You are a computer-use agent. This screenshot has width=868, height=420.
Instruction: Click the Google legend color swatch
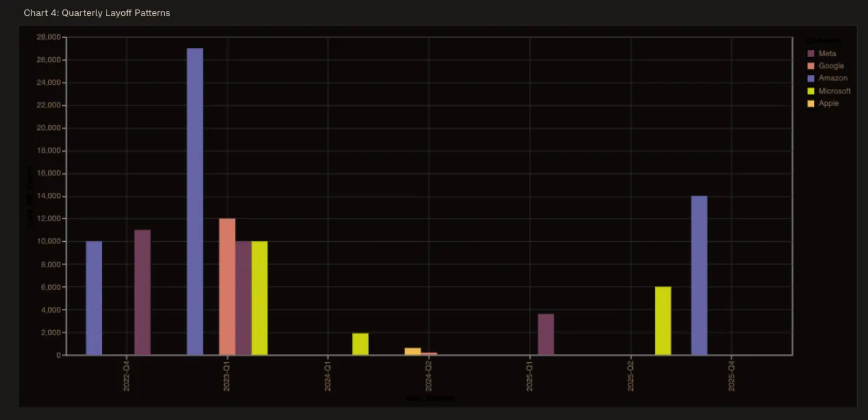coord(810,66)
